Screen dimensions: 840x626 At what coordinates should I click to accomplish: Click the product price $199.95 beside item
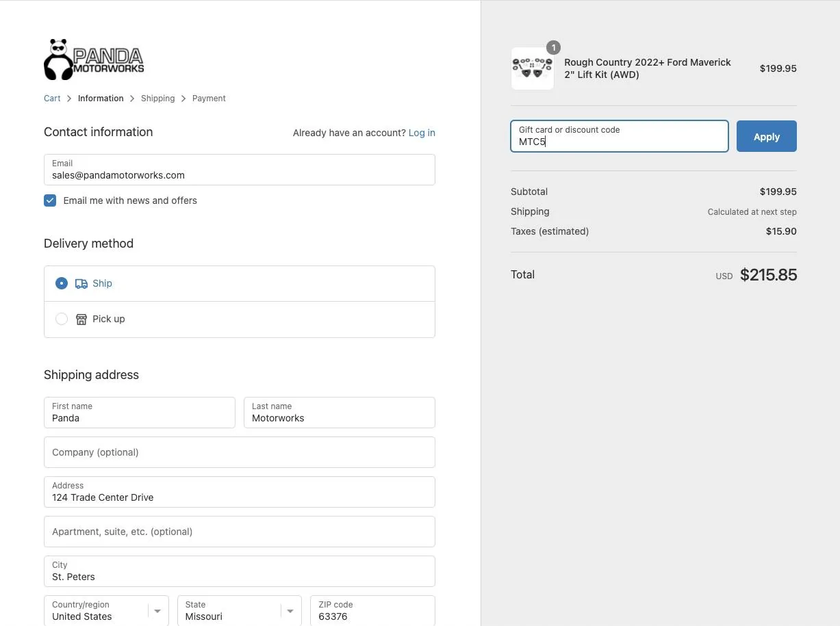(778, 68)
